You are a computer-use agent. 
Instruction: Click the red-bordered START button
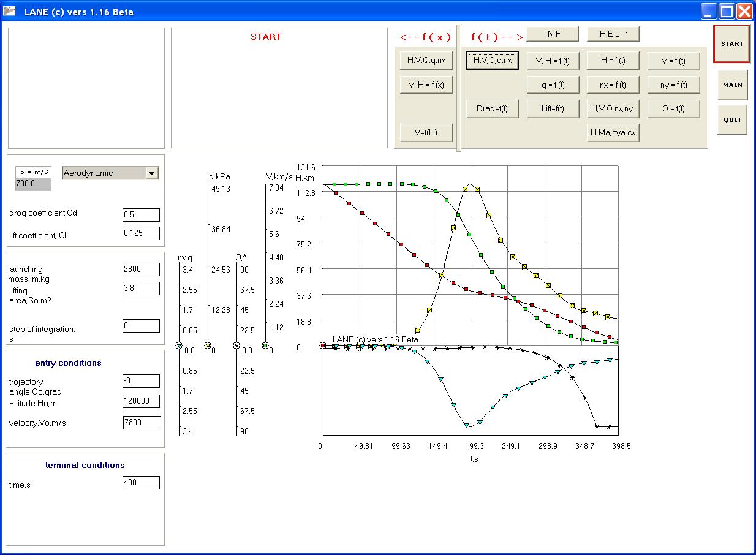click(x=731, y=44)
